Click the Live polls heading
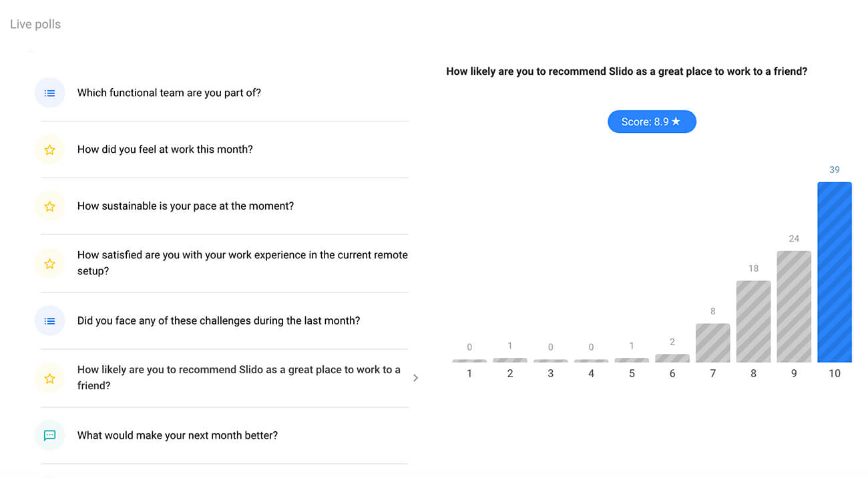The width and height of the screenshot is (868, 478). pyautogui.click(x=35, y=25)
